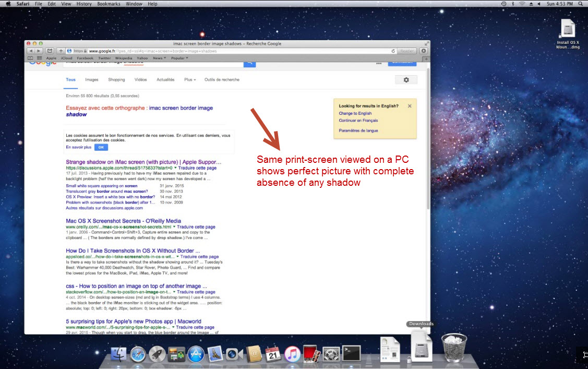Open the Bookmarks menu in menu bar
The image size is (588, 369).
point(109,4)
